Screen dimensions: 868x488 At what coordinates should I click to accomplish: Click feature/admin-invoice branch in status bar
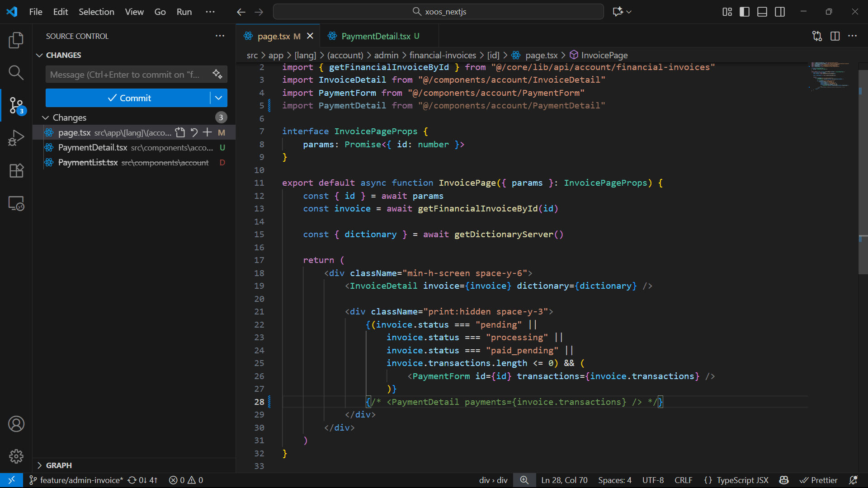point(77,480)
